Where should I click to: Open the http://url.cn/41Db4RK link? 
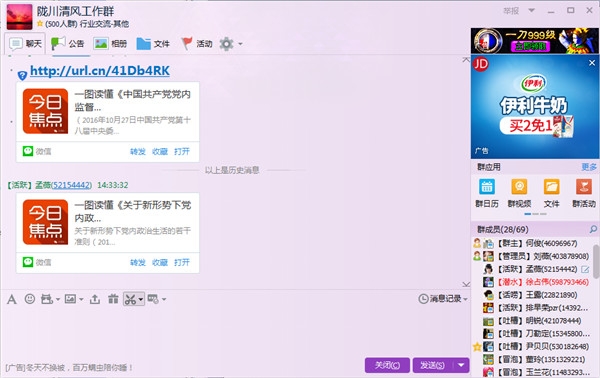pos(100,70)
